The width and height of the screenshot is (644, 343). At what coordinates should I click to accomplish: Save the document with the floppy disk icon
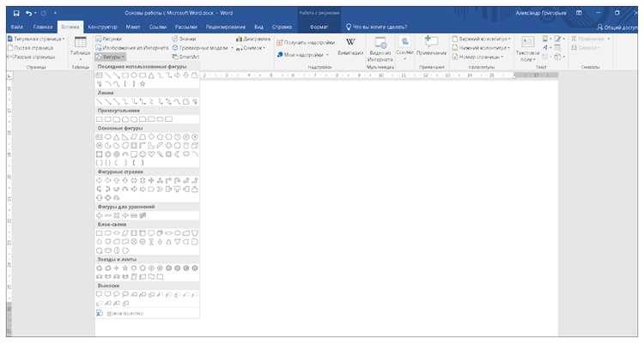(x=16, y=13)
